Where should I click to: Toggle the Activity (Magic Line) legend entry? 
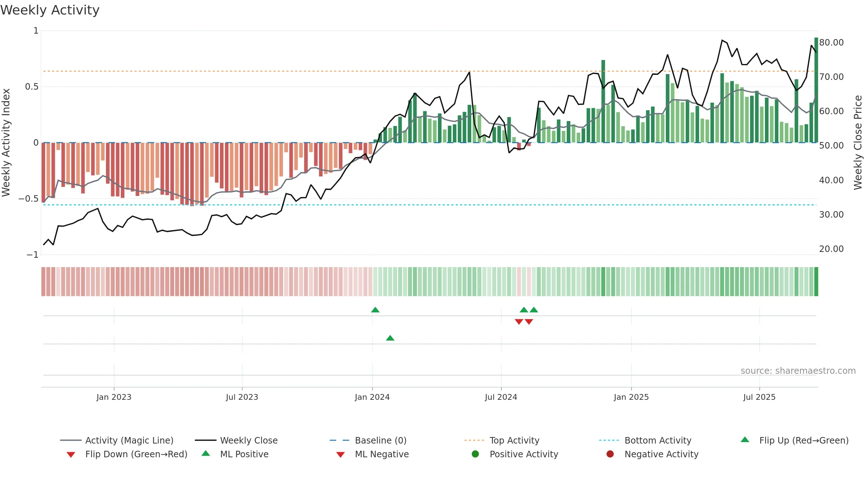click(117, 440)
